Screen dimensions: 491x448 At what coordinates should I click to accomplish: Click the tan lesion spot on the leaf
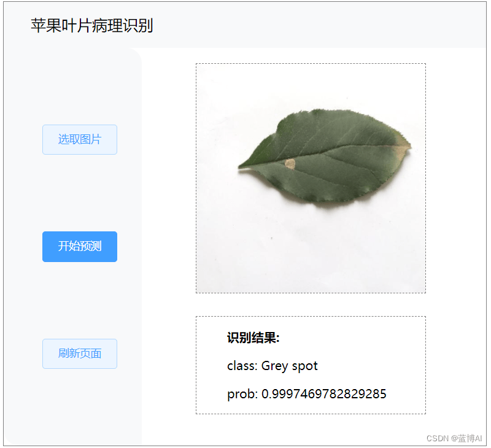tap(290, 164)
